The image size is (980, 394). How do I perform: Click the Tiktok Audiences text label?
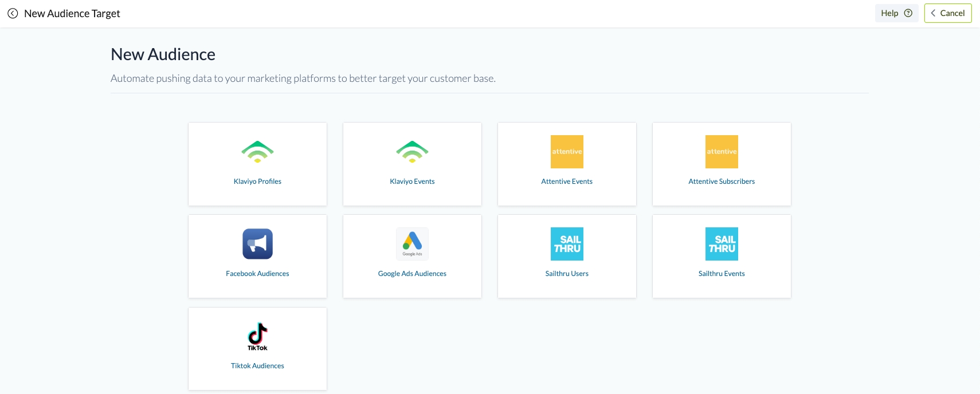point(257,366)
